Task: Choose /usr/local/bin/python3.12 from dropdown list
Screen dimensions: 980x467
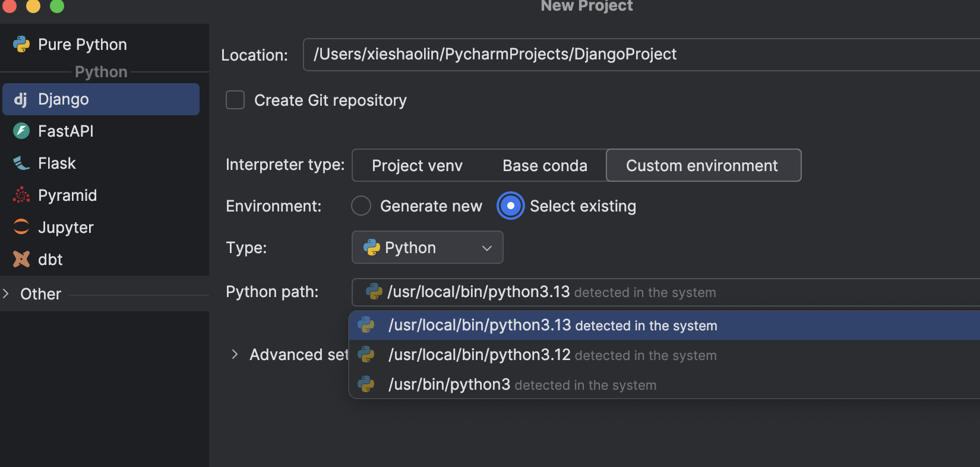Action: click(x=664, y=355)
